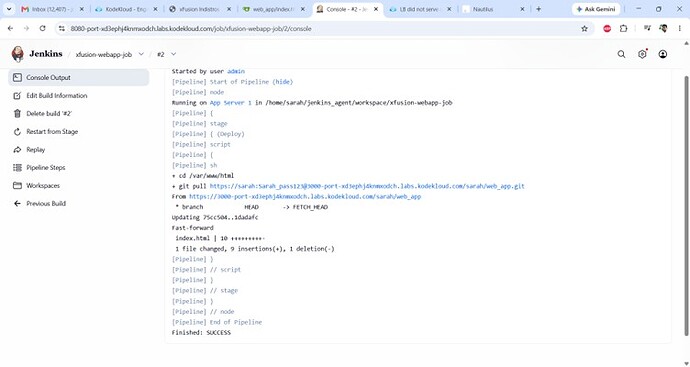Open xfusion-webapp-job breadcrumb link
This screenshot has width=690, height=367.
coord(103,55)
